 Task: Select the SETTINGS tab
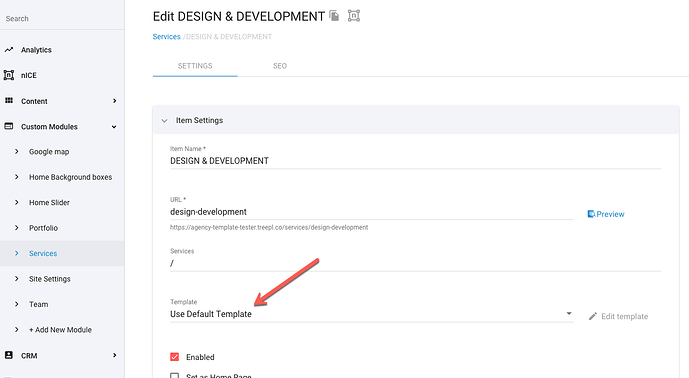click(195, 66)
